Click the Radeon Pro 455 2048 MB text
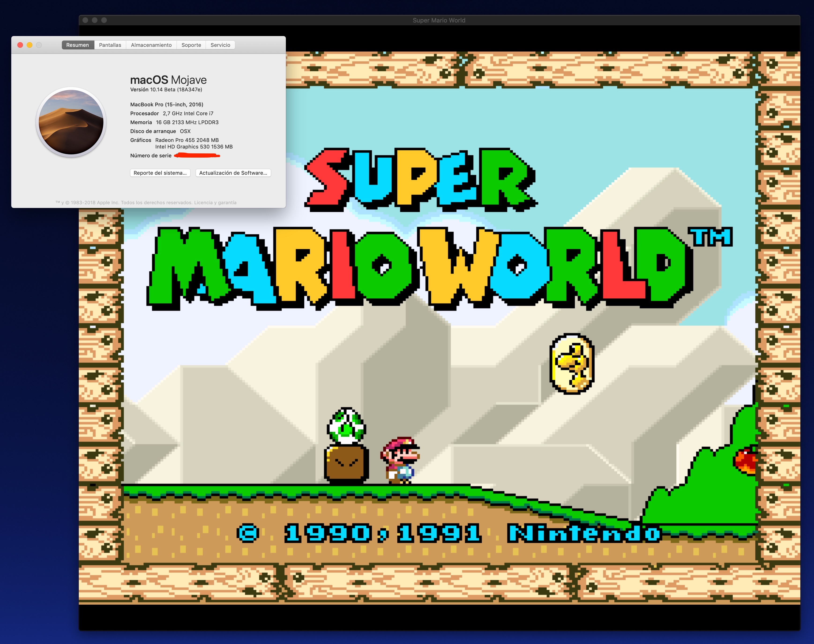The image size is (814, 644). coord(187,140)
